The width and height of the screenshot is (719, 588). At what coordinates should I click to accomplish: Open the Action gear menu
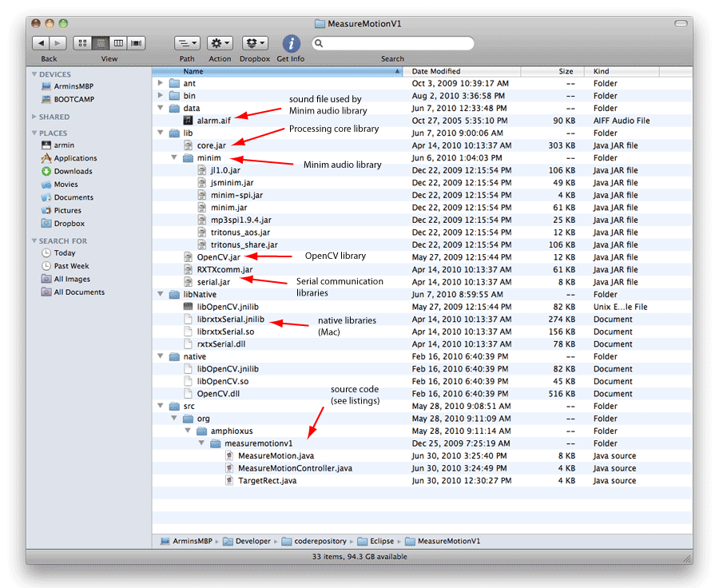pos(220,43)
